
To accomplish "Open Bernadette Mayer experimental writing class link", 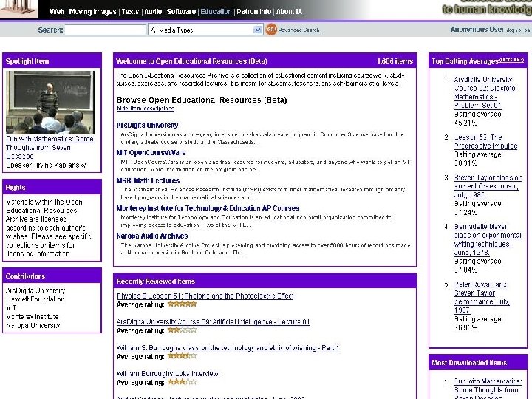I will 488,239.
